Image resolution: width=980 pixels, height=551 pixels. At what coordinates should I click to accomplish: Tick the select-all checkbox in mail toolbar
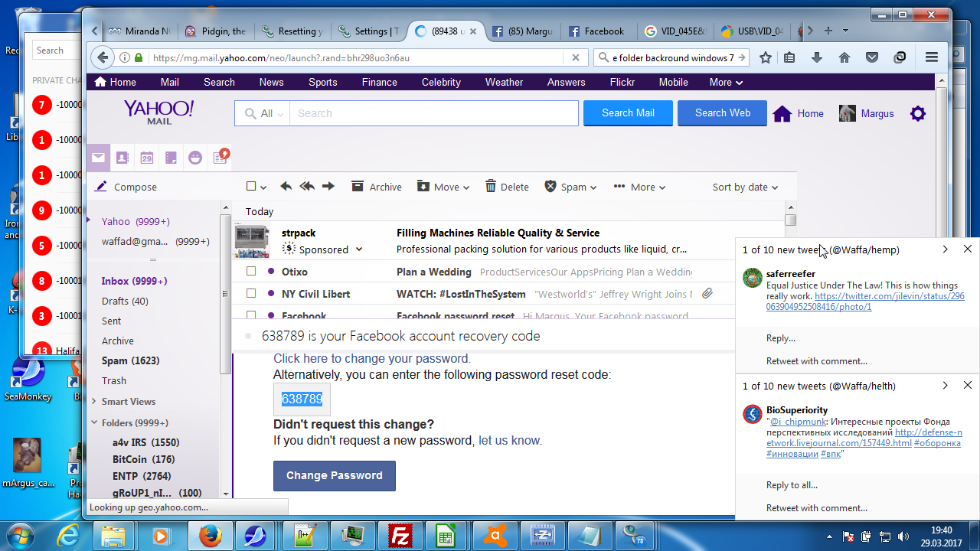[x=251, y=187]
